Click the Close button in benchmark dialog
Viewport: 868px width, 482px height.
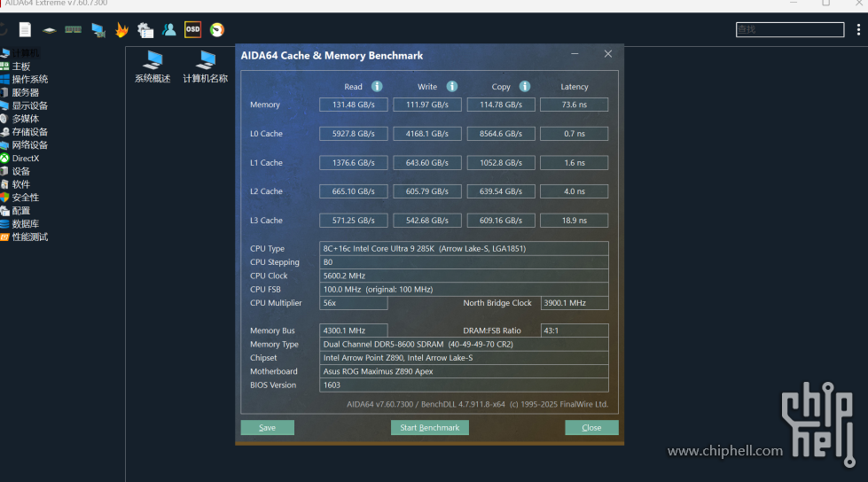pos(591,428)
